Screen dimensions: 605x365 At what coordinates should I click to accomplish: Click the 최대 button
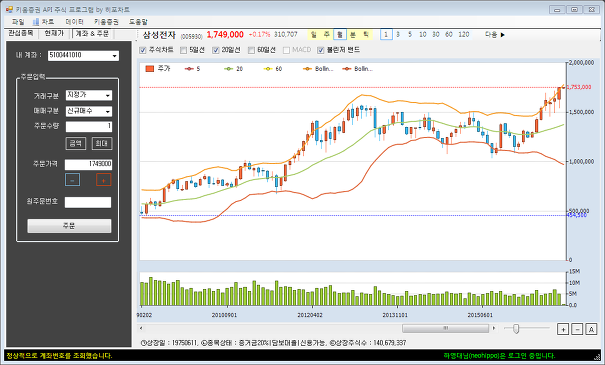point(102,144)
